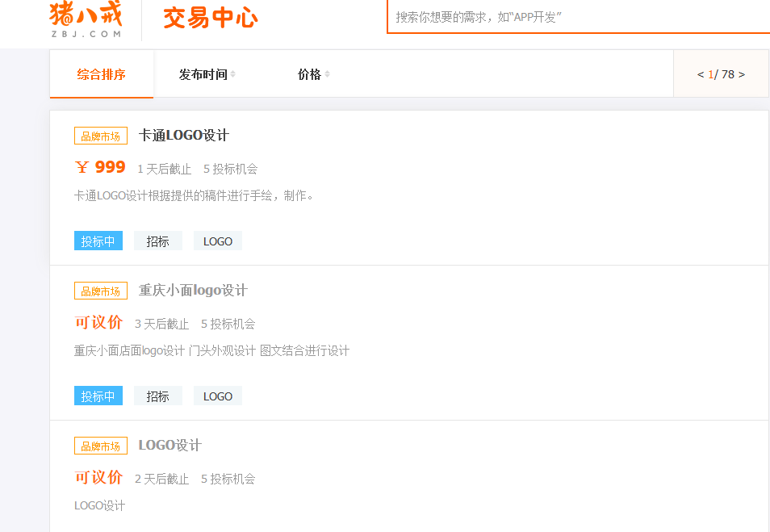This screenshot has width=770, height=532.
Task: Click the 交易中心 heading
Action: (x=210, y=19)
